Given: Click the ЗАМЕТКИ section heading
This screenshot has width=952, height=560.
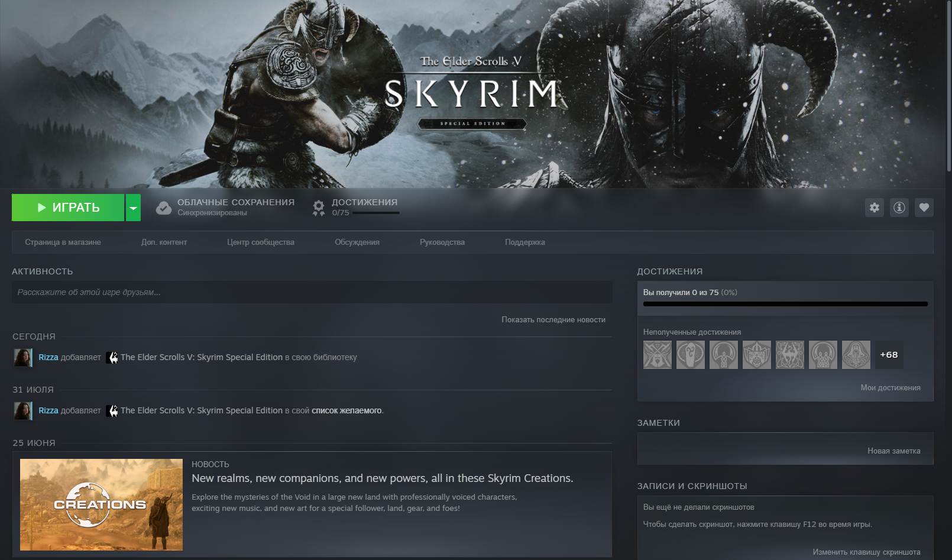Looking at the screenshot, I should tap(659, 423).
